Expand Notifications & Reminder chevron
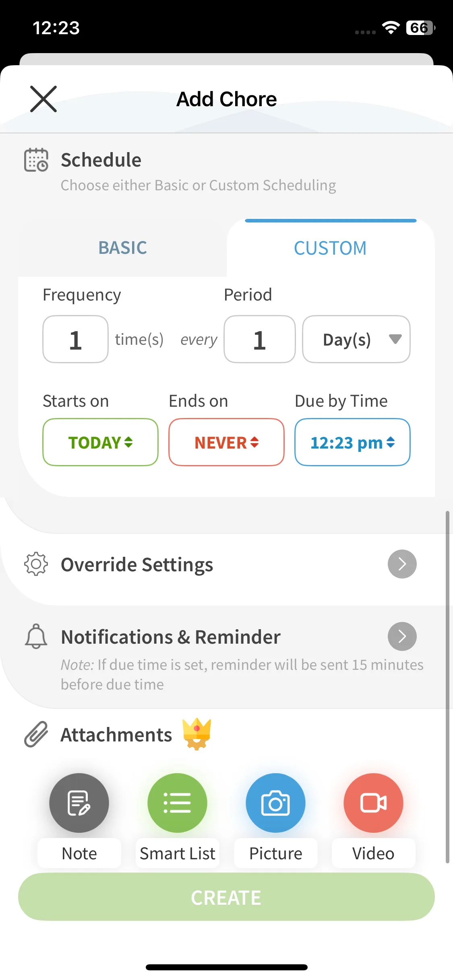Viewport: 453px width, 980px height. tap(402, 636)
